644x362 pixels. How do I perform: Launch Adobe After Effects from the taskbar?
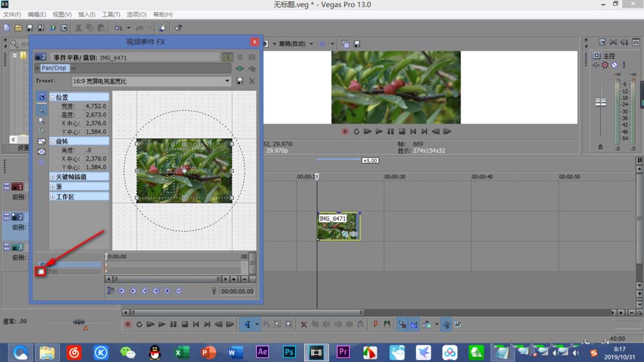pos(262,352)
